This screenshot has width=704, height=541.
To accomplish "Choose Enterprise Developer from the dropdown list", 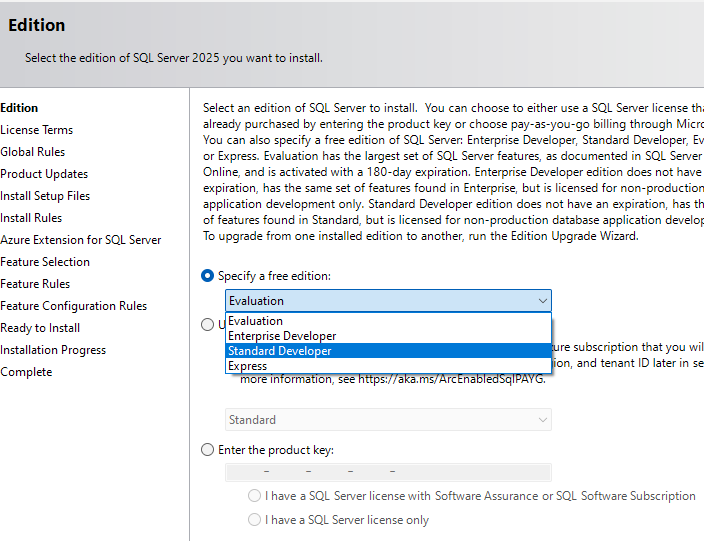I will (388, 336).
